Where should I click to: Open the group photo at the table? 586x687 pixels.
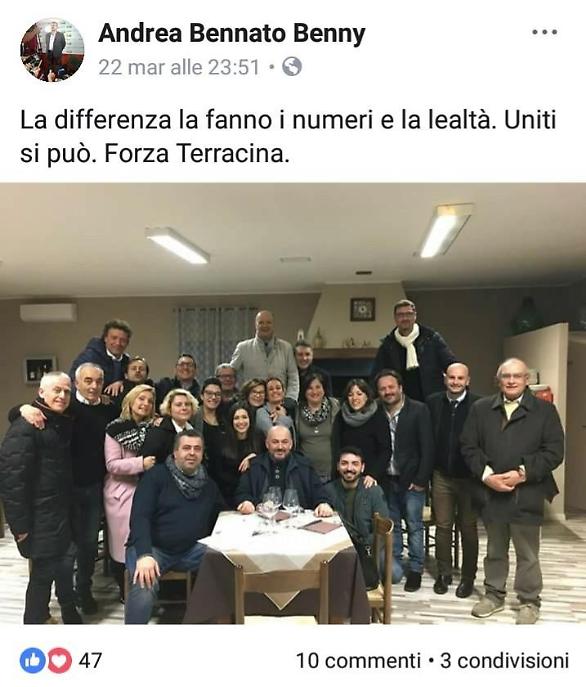[293, 404]
